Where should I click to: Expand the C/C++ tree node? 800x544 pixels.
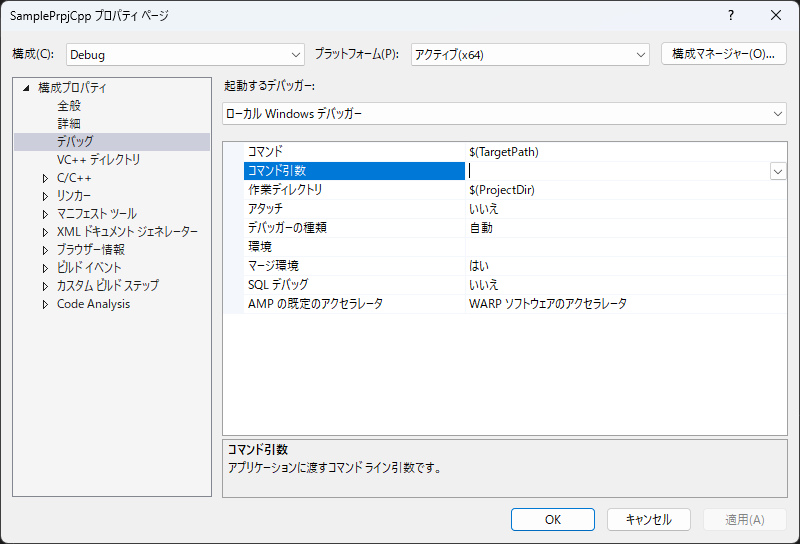pos(45,178)
